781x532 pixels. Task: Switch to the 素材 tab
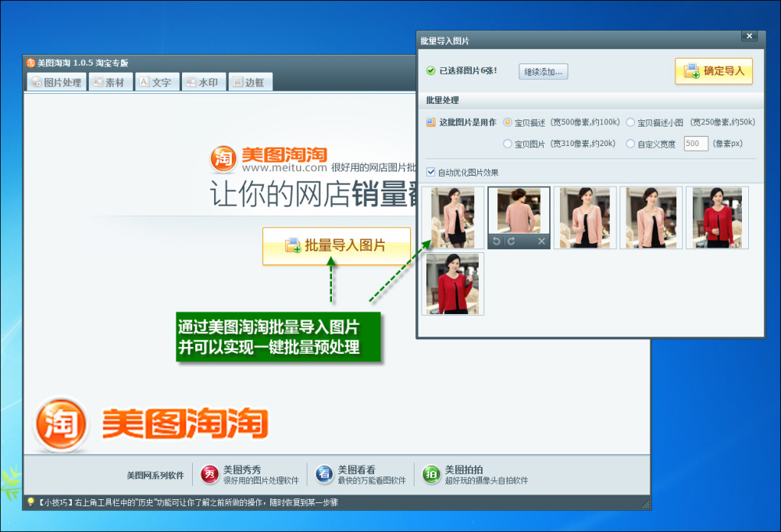[111, 82]
